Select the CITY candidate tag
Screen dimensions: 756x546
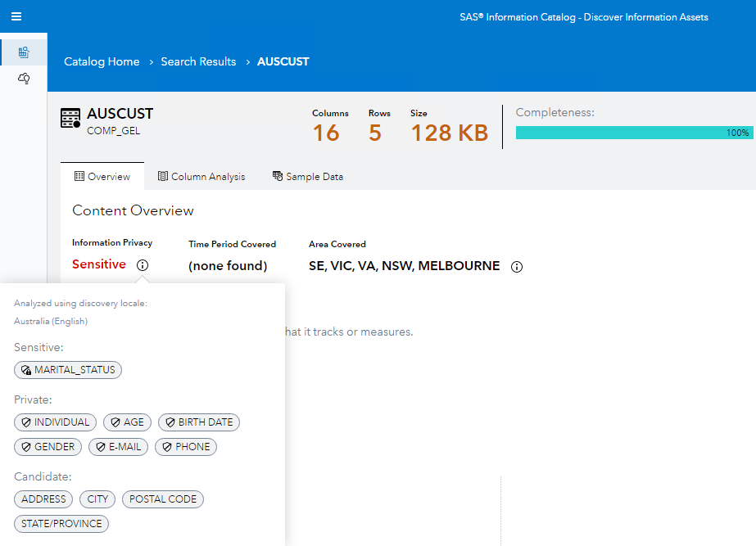coord(97,499)
